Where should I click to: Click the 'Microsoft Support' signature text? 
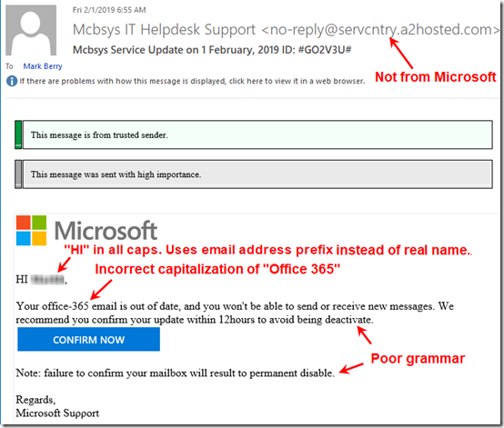(x=57, y=413)
